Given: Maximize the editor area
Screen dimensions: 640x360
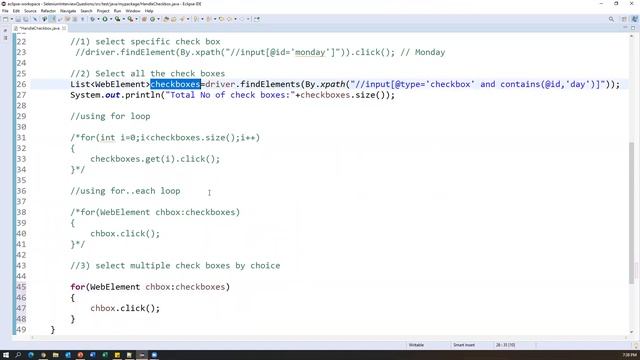Looking at the screenshot, I should tap(633, 28).
